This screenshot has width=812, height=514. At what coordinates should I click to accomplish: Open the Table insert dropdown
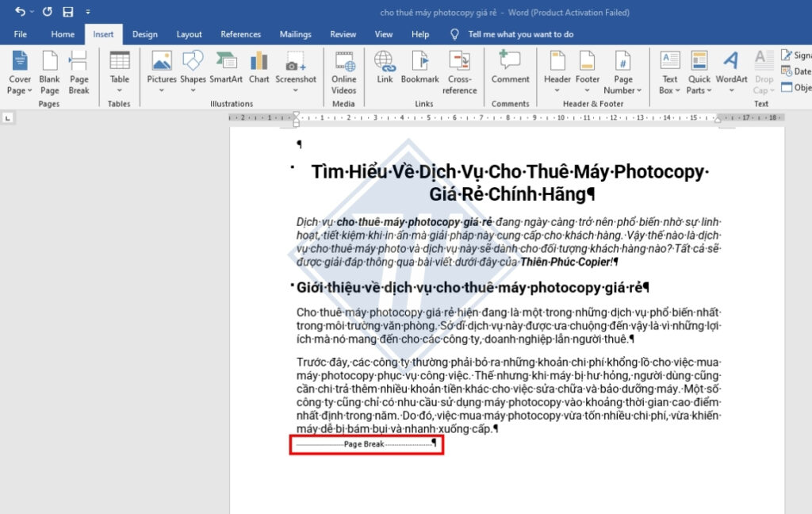pyautogui.click(x=119, y=72)
